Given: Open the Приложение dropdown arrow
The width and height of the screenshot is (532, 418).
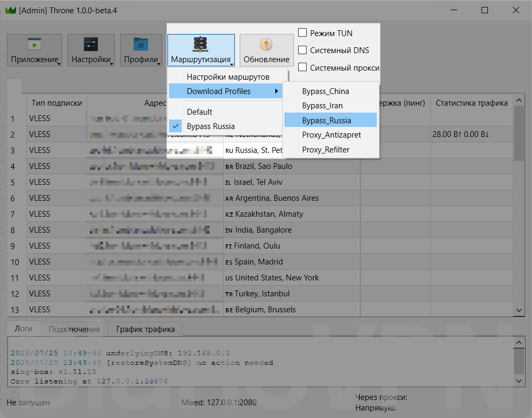Looking at the screenshot, I should tap(58, 64).
